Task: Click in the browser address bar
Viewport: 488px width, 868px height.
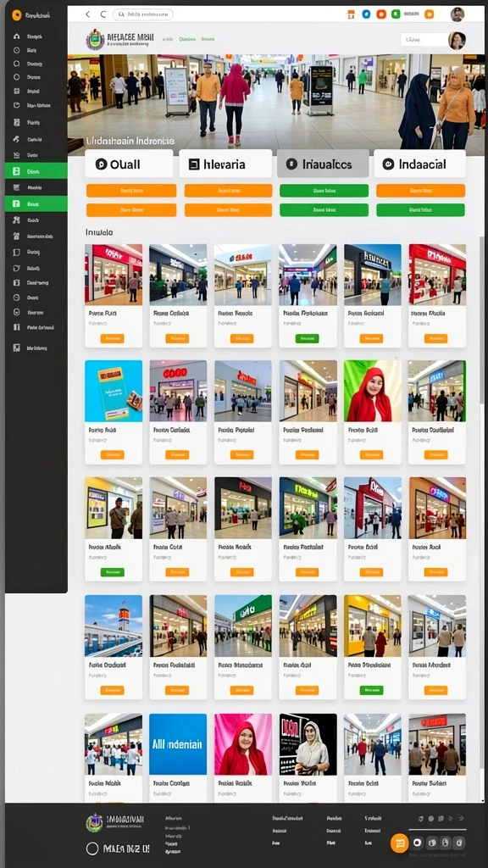Action: point(142,14)
